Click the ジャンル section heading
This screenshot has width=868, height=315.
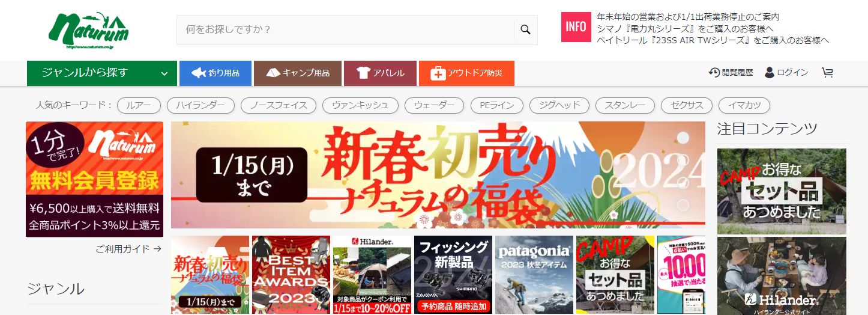pos(56,289)
